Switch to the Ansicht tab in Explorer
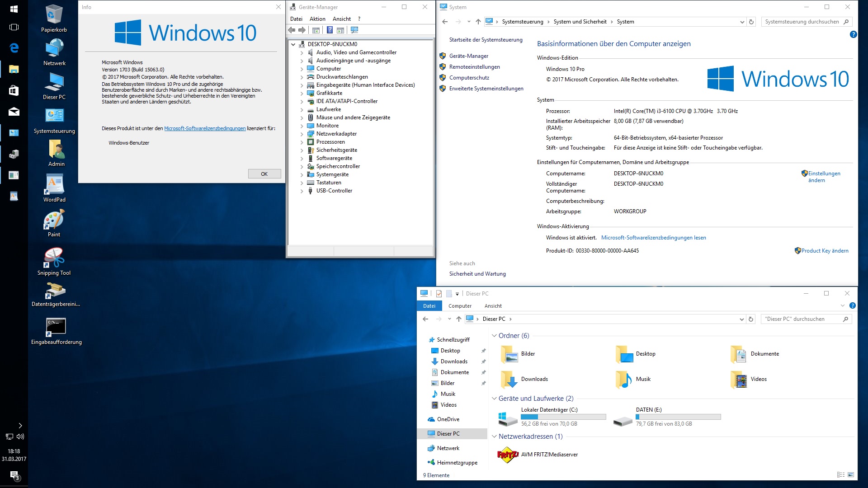 coord(493,306)
